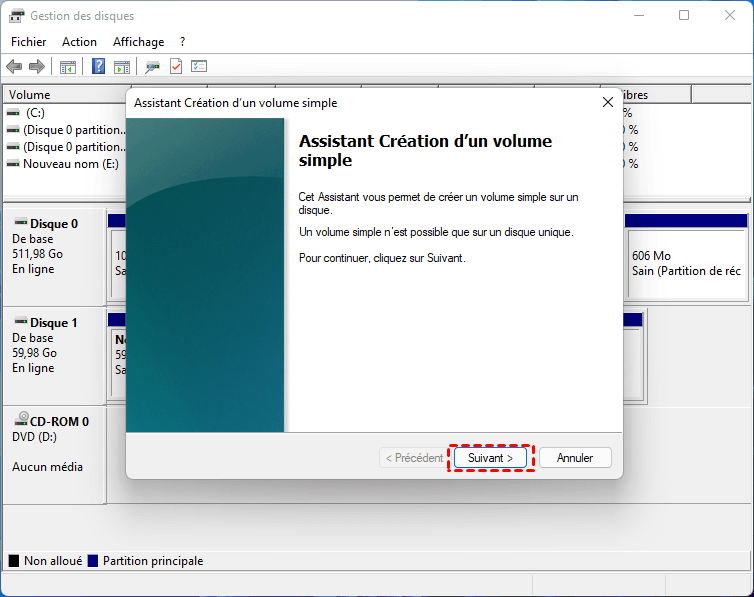This screenshot has width=754, height=597.
Task: Click the Aucun média text
Action: click(x=47, y=467)
